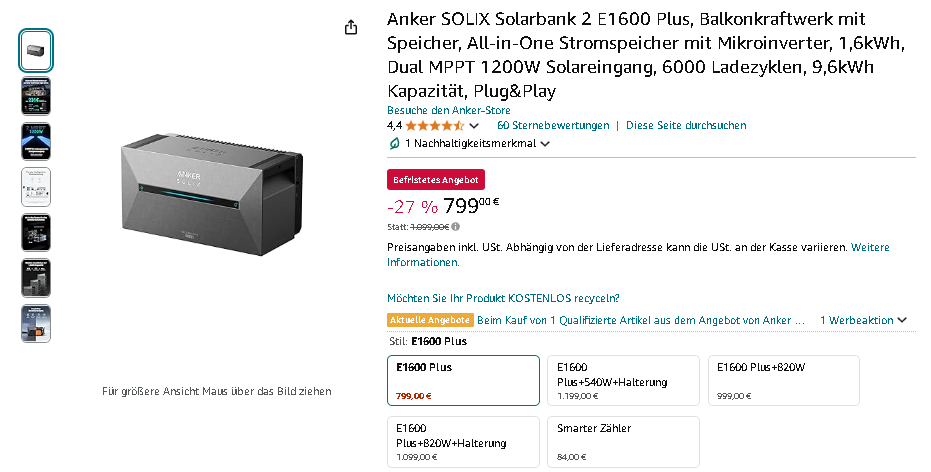
Task: Click the green sustainability leaf icon
Action: click(394, 143)
